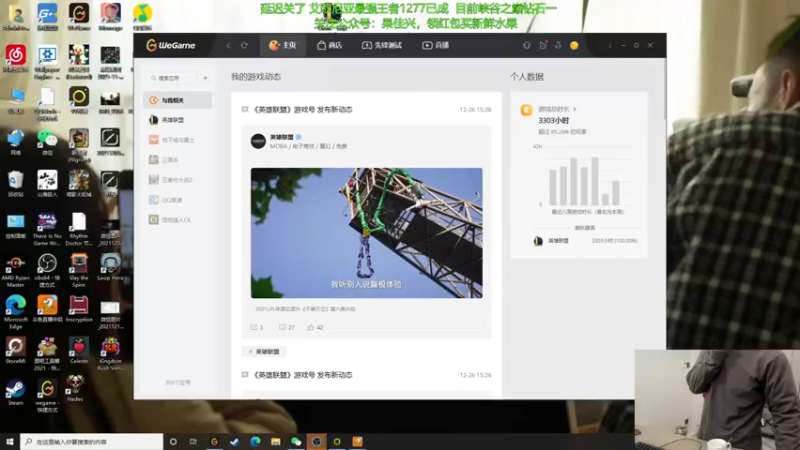800x450 pixels.
Task: Open the 回收站 Recycle Bin
Action: tap(15, 184)
